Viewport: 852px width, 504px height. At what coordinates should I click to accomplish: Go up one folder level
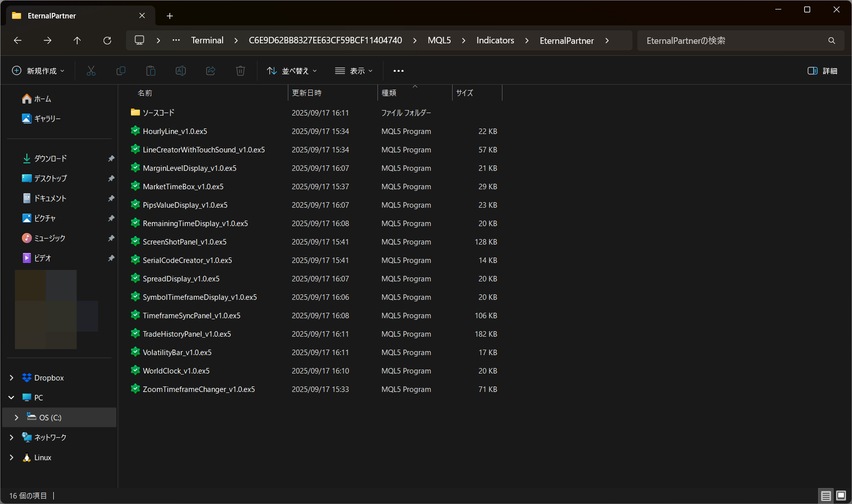[x=77, y=40]
